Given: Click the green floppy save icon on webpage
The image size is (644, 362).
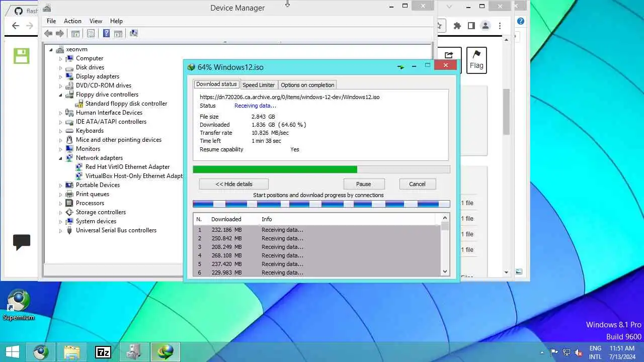Looking at the screenshot, I should coord(22,56).
